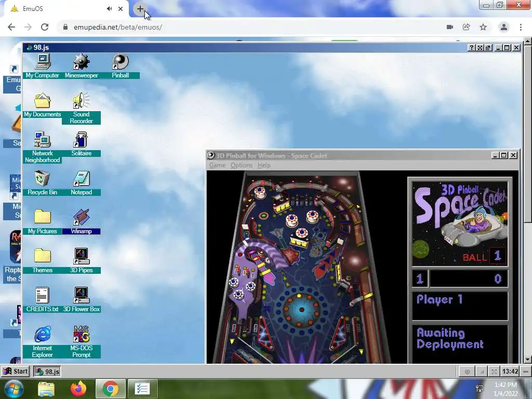The width and height of the screenshot is (532, 399).
Task: Launch the 3D Flower Box icon
Action: 82,300
